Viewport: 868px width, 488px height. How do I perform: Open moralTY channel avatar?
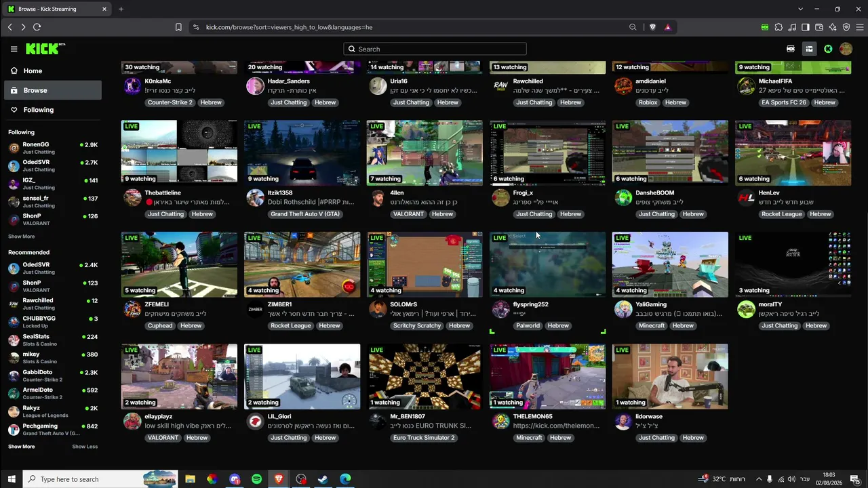pyautogui.click(x=746, y=309)
